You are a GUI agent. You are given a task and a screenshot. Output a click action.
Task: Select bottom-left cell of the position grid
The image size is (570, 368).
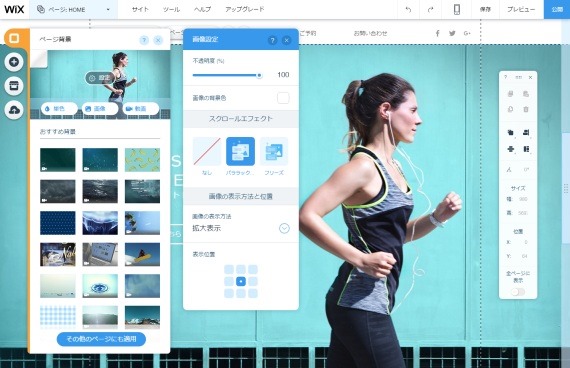point(229,293)
